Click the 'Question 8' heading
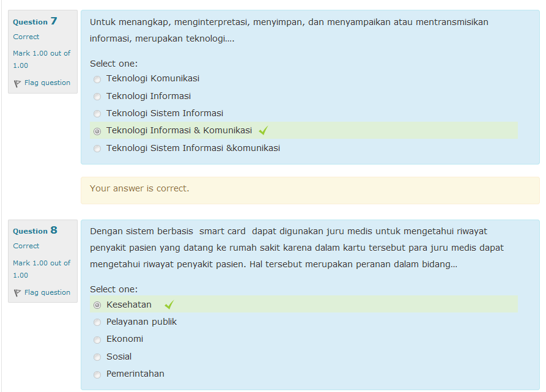The width and height of the screenshot is (546, 392). [x=35, y=231]
